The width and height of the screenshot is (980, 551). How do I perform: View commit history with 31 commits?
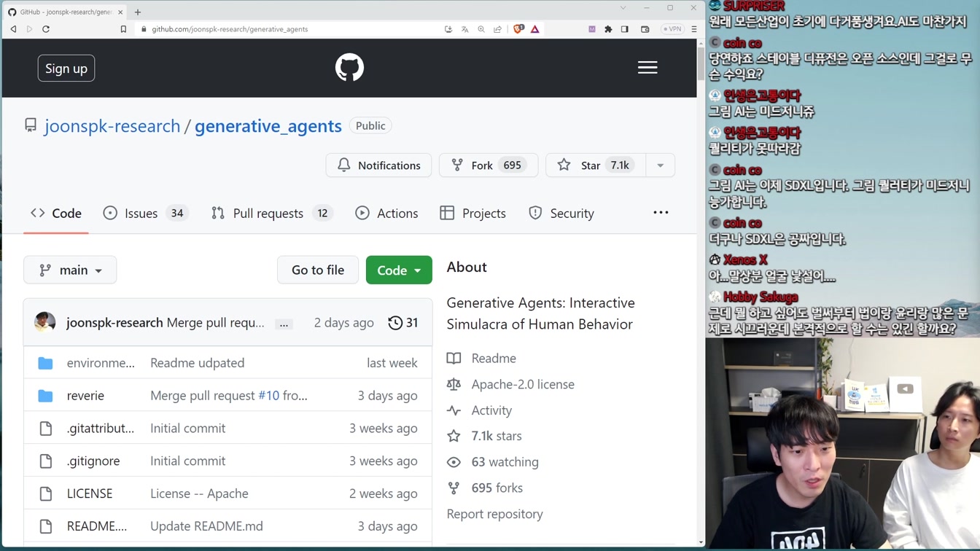coord(403,323)
